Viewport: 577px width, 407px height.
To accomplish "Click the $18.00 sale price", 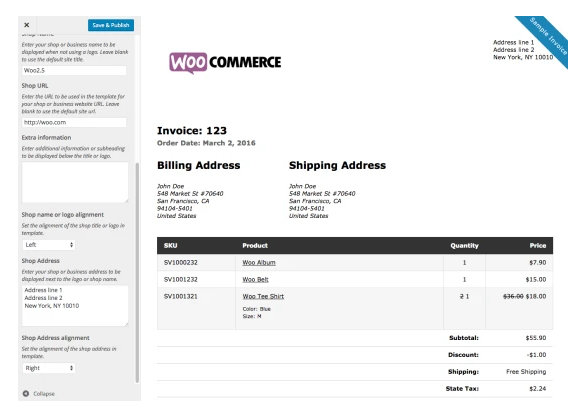I will 536,297.
